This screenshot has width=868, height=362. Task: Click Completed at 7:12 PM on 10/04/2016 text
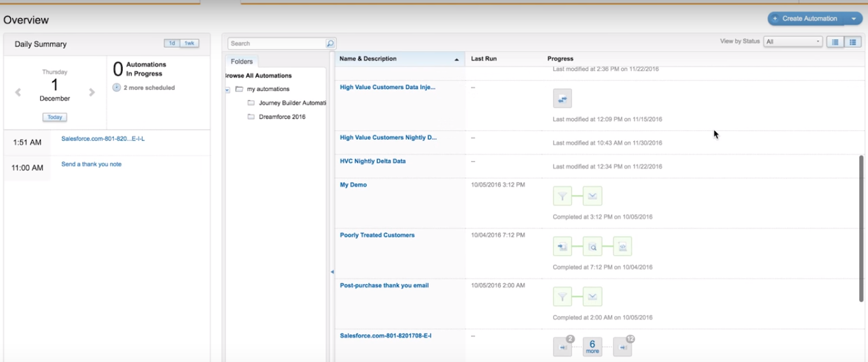[603, 267]
